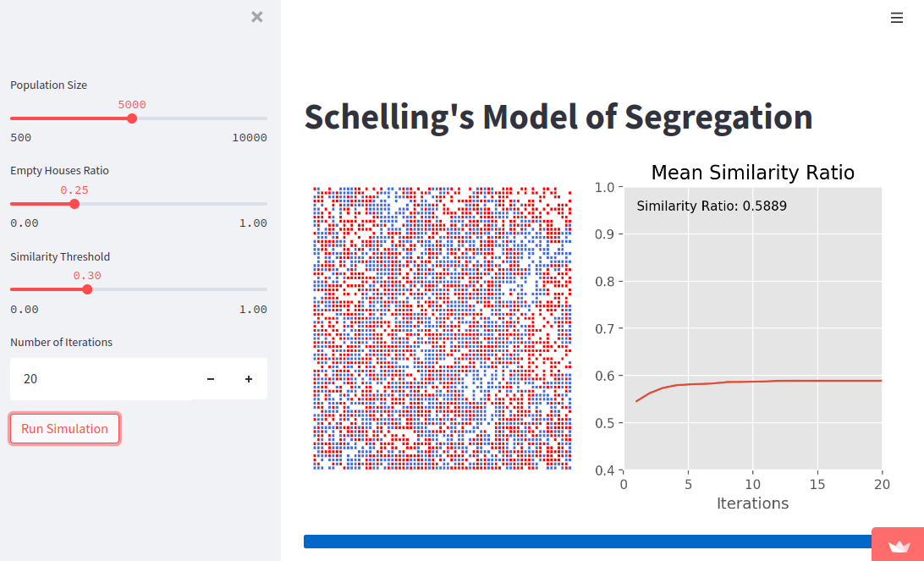The width and height of the screenshot is (924, 561).
Task: Decrease iterations with the minus icon
Action: [x=210, y=379]
